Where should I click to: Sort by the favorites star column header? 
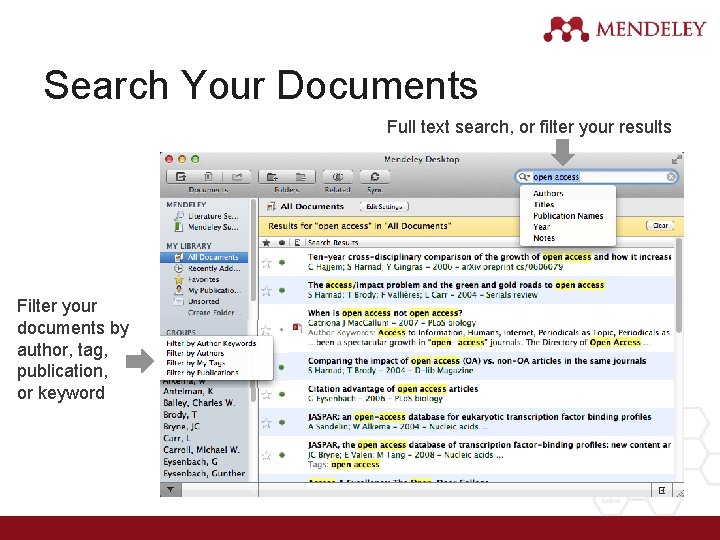tap(266, 242)
